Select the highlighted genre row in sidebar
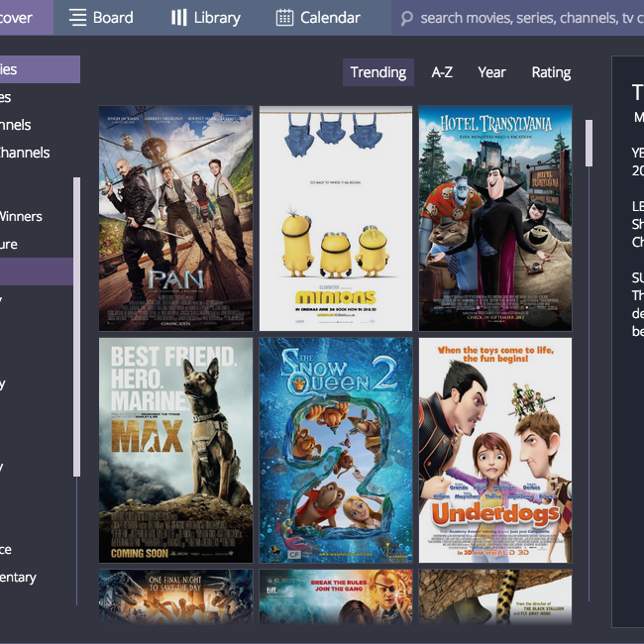The width and height of the screenshot is (644, 644). point(37,271)
